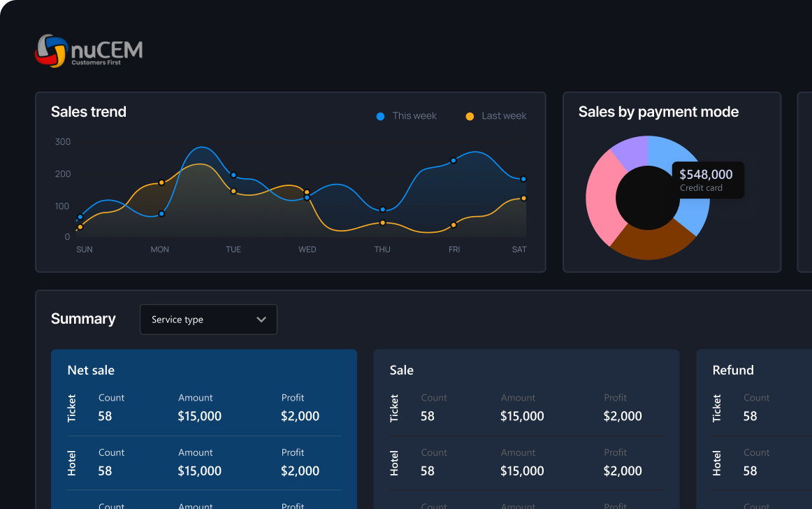Click Net sale Ticket row Count 58
812x509 pixels.
(105, 416)
